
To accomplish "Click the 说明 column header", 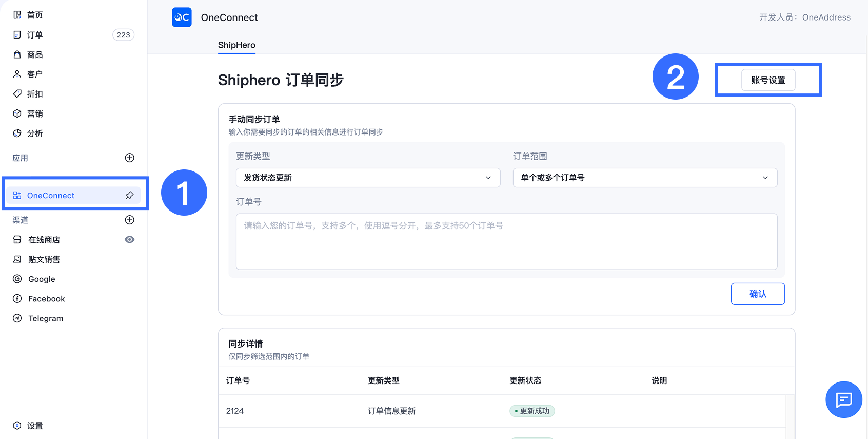I will point(659,380).
